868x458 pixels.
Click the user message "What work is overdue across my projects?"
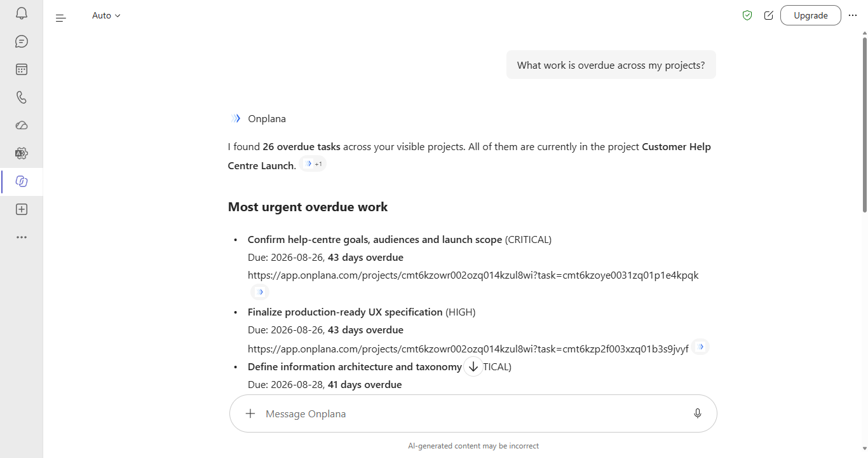coord(611,65)
